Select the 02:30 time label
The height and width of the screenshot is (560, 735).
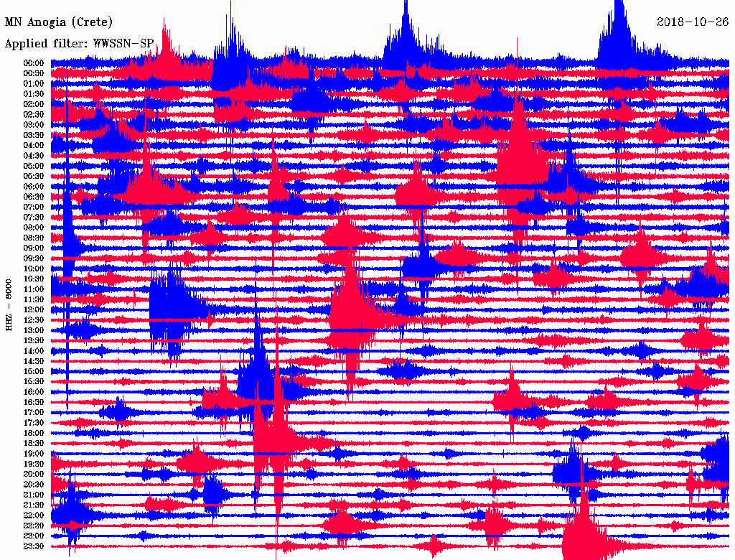[34, 115]
